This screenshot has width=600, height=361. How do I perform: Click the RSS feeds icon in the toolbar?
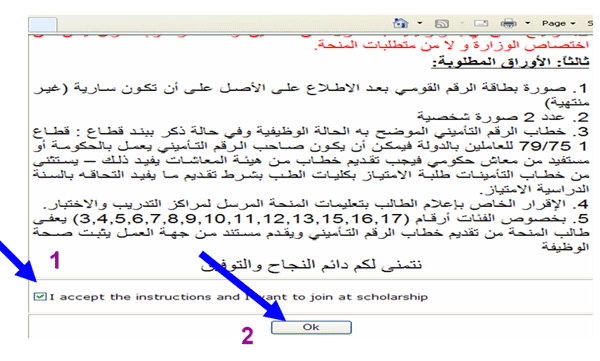click(442, 24)
